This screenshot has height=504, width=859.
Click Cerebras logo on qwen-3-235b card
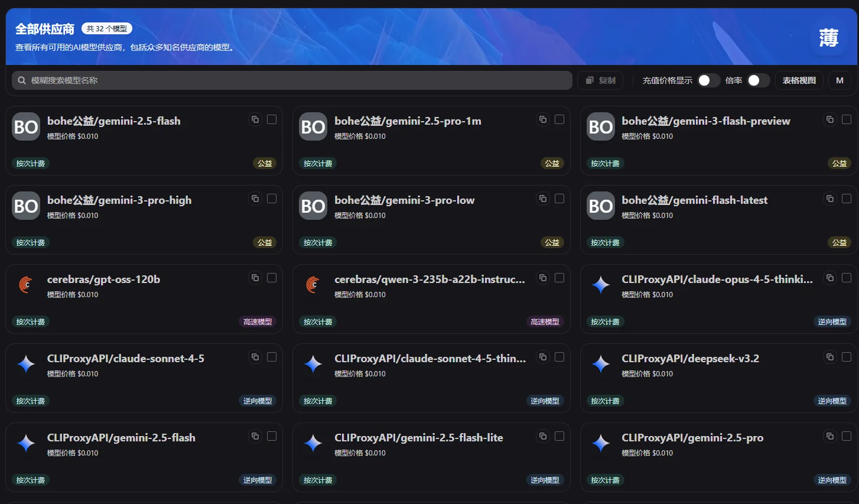313,285
